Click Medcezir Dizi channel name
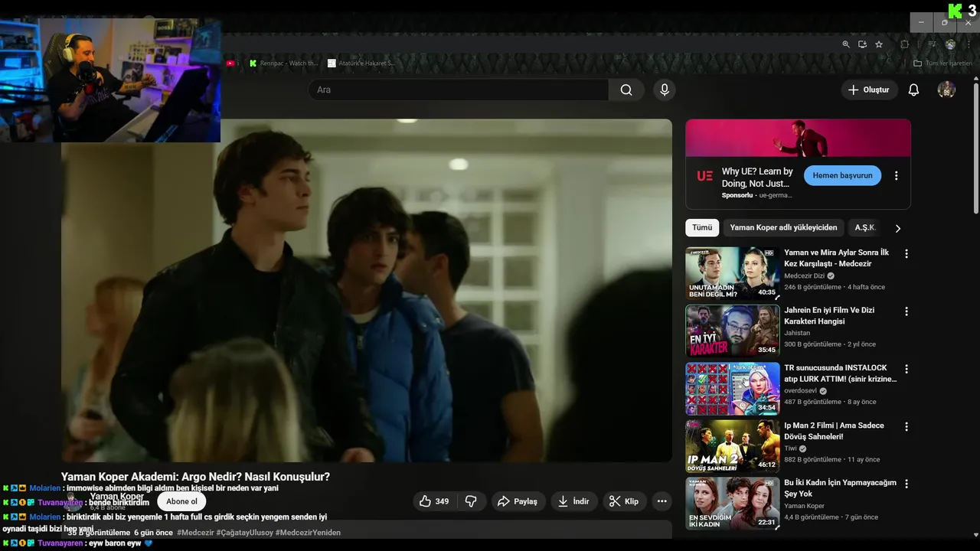The image size is (980, 551). tap(804, 275)
